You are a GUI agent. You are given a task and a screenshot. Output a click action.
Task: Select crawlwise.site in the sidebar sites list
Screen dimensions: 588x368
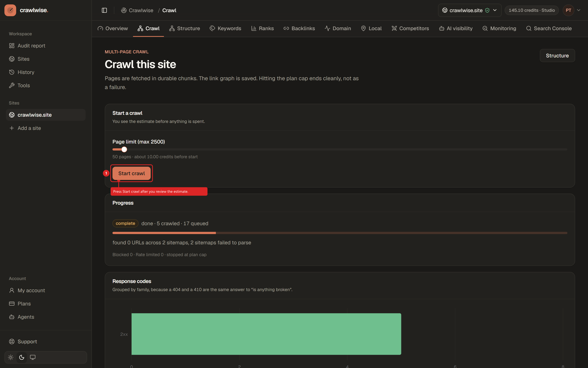click(46, 115)
